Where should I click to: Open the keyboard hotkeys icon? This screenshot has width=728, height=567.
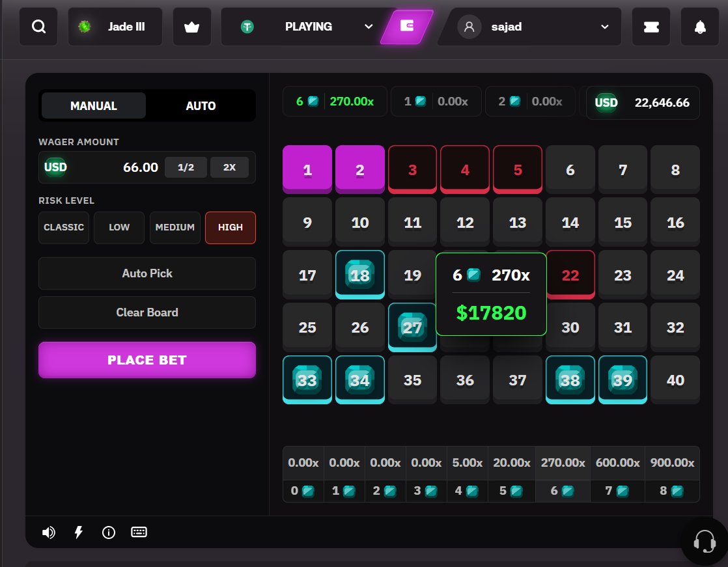point(139,532)
